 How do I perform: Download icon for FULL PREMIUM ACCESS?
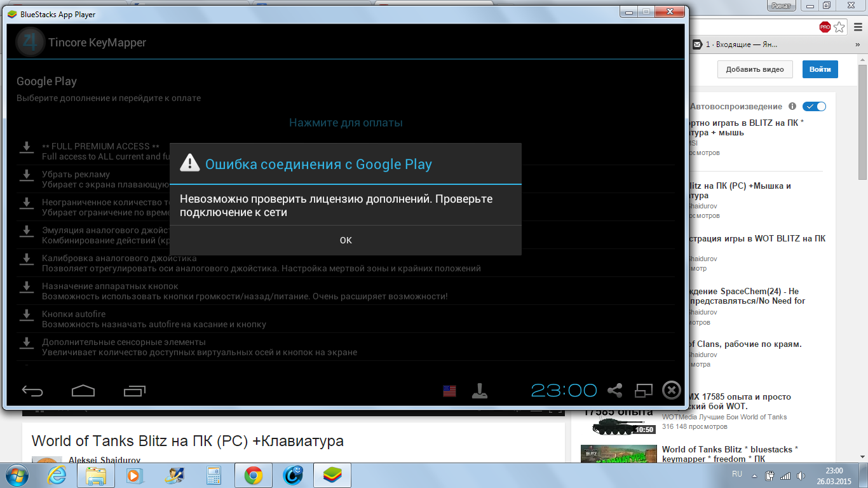[26, 148]
